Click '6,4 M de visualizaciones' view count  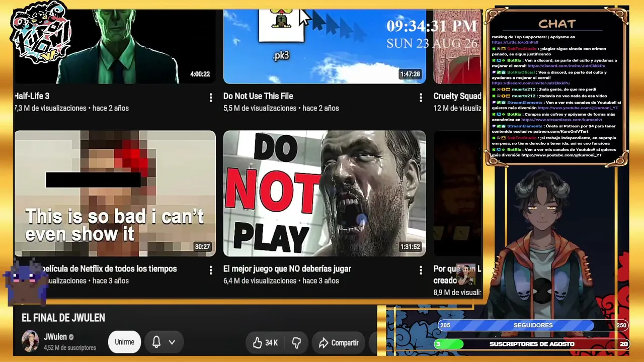tap(260, 281)
